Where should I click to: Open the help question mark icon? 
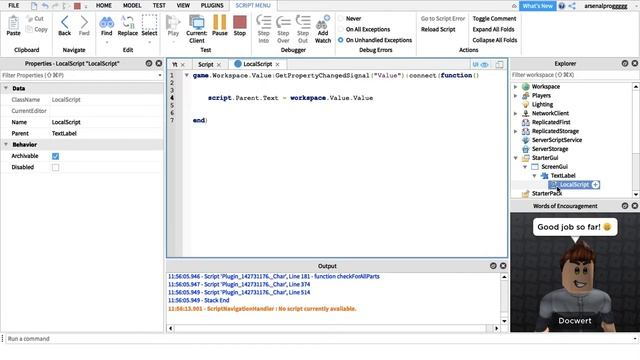[x=562, y=6]
